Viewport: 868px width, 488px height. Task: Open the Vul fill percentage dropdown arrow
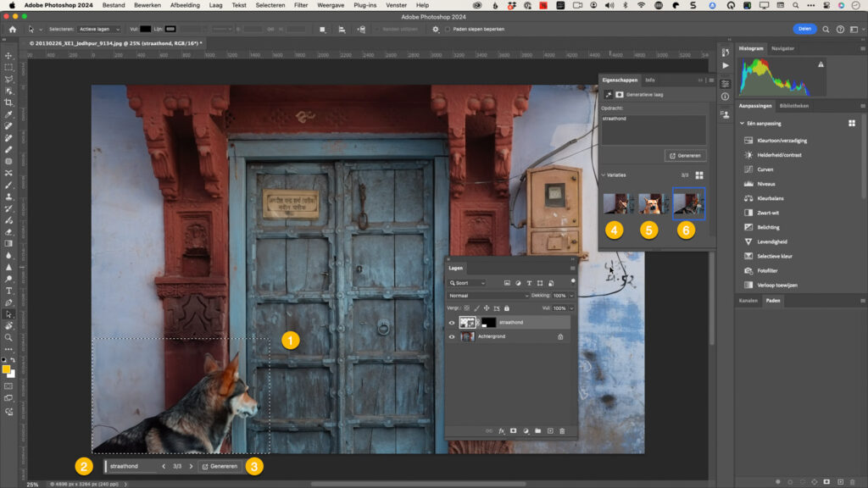[x=571, y=308]
